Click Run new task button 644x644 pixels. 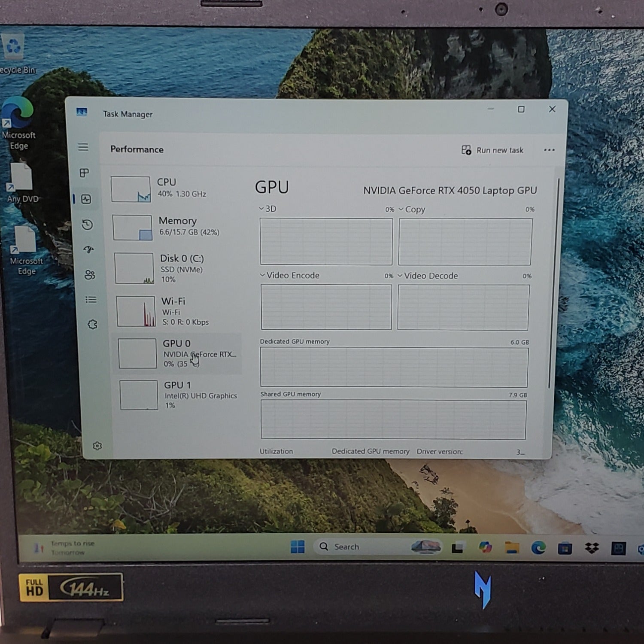coord(492,150)
